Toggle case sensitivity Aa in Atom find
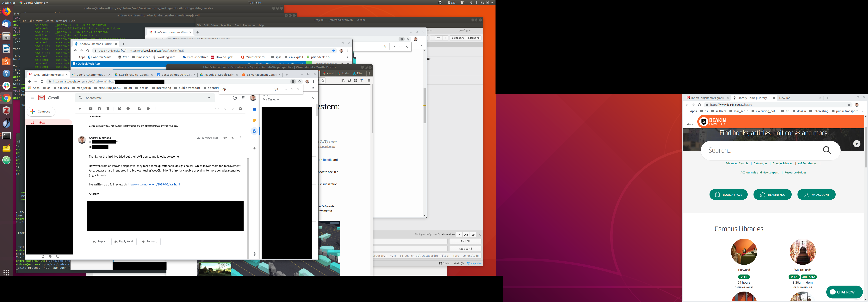The width and height of the screenshot is (868, 302). [466, 235]
